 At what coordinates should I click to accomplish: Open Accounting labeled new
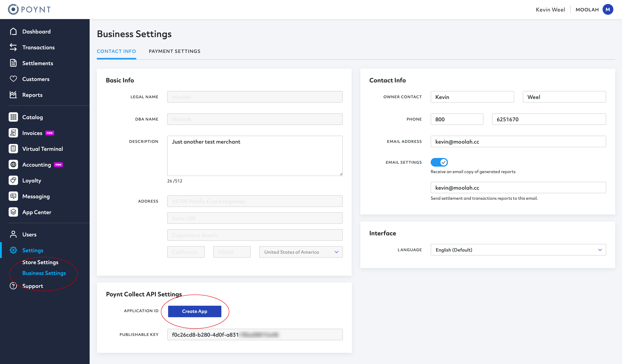[37, 165]
